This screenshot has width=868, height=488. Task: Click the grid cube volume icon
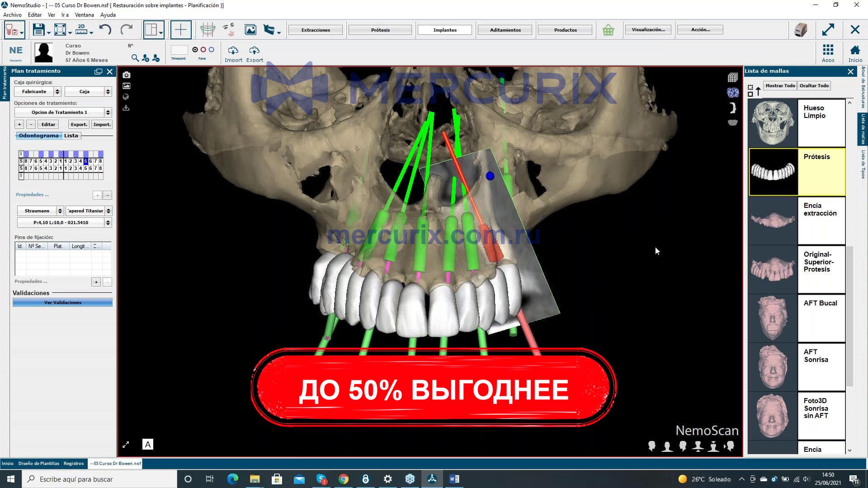coord(732,77)
